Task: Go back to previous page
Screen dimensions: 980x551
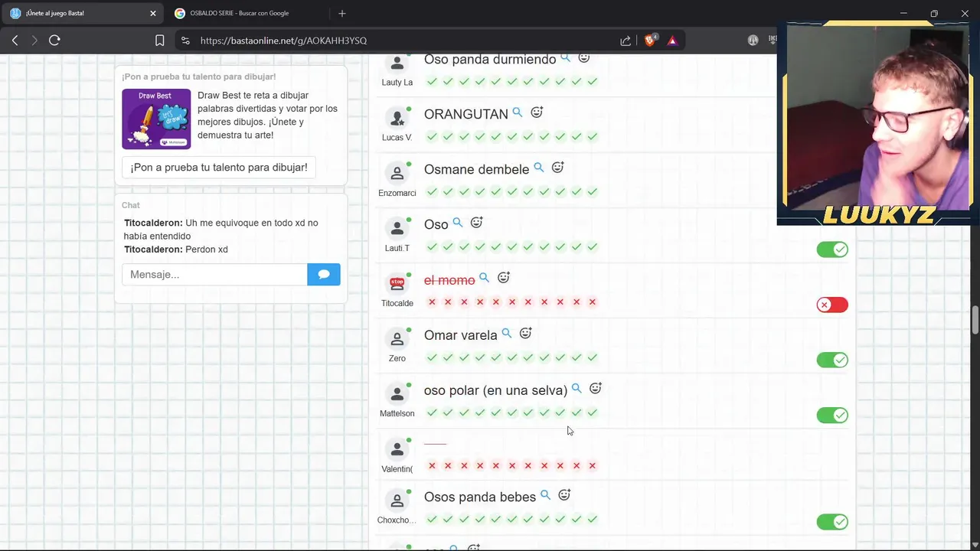Action: (x=15, y=41)
